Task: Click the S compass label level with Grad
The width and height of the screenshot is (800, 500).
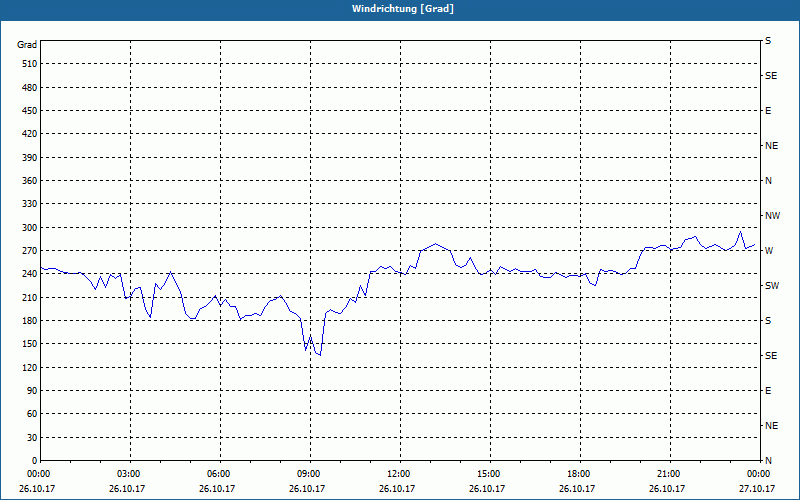Action: click(x=768, y=41)
